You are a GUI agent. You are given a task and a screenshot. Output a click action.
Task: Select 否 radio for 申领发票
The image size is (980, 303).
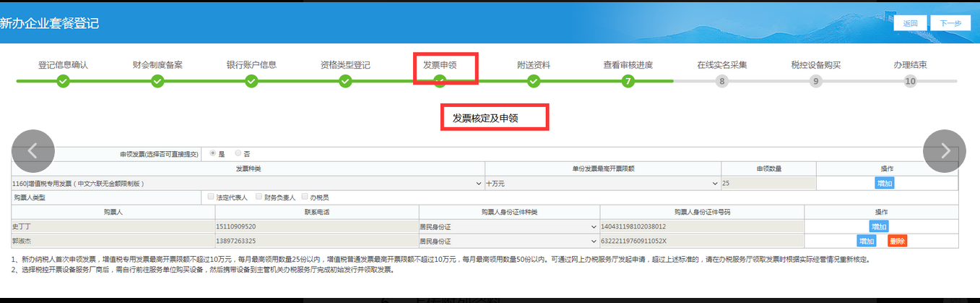tap(238, 153)
